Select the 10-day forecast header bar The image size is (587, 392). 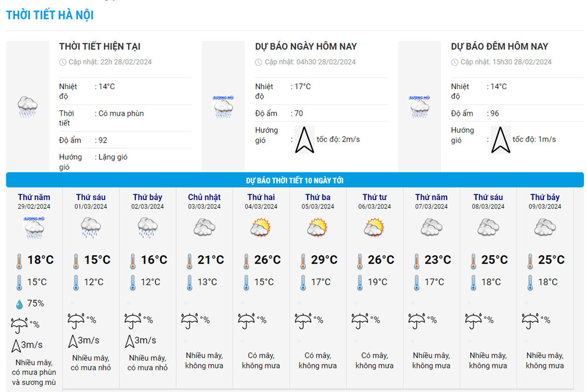click(x=295, y=180)
